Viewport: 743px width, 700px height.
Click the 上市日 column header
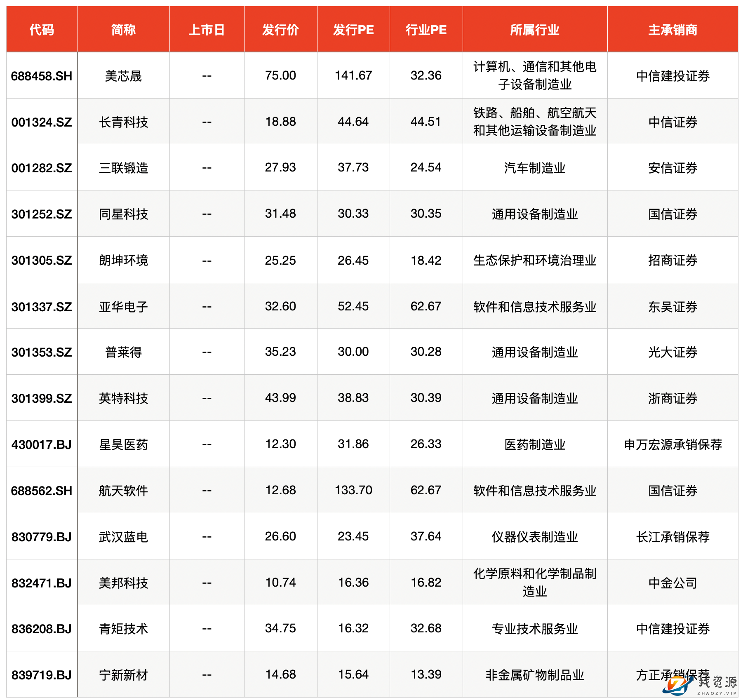point(207,30)
